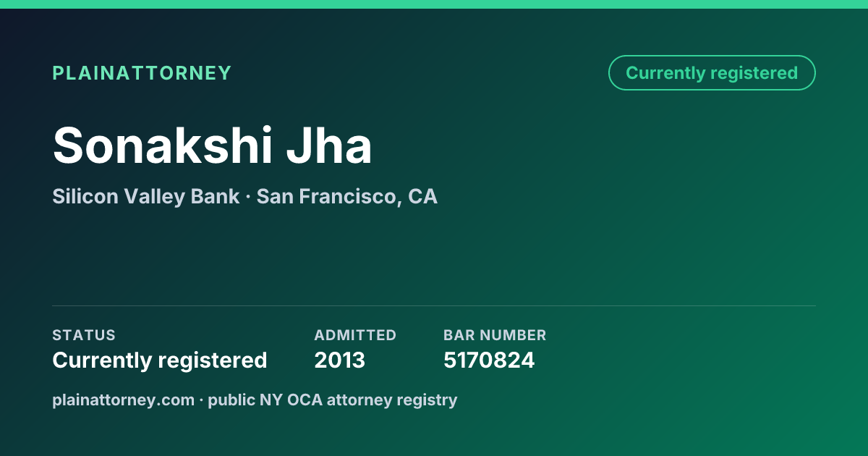Click the Silicon Valley Bank employer text

coord(145,196)
